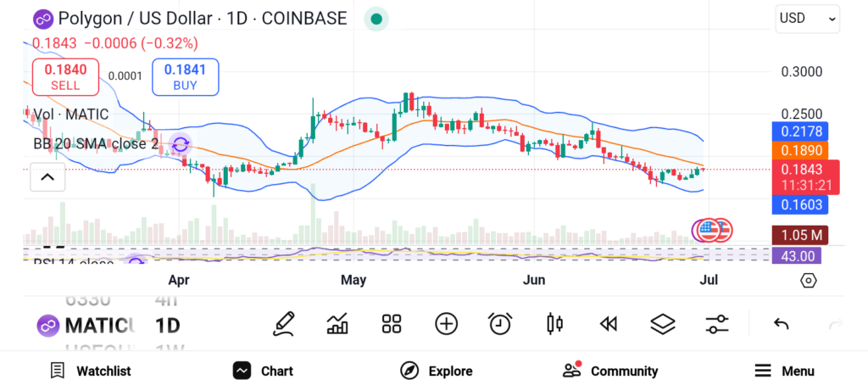This screenshot has height=391, width=868.
Task: Collapse indicator legend with chevron up
Action: point(47,177)
